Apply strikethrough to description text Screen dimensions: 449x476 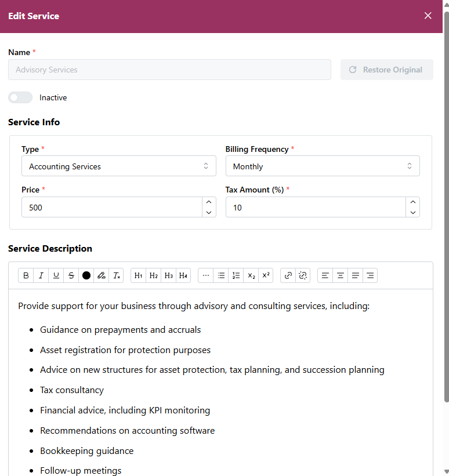(71, 275)
